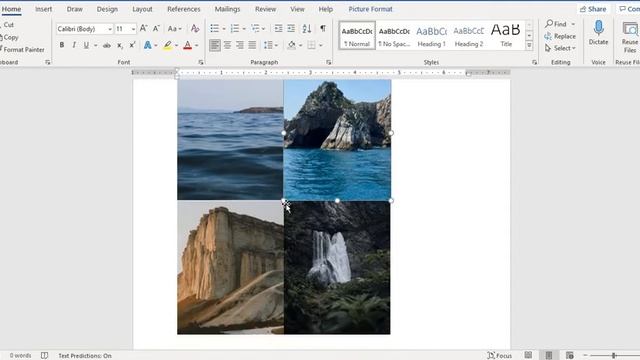The height and width of the screenshot is (360, 640).
Task: Open the Picture Format tab
Action: click(x=370, y=9)
